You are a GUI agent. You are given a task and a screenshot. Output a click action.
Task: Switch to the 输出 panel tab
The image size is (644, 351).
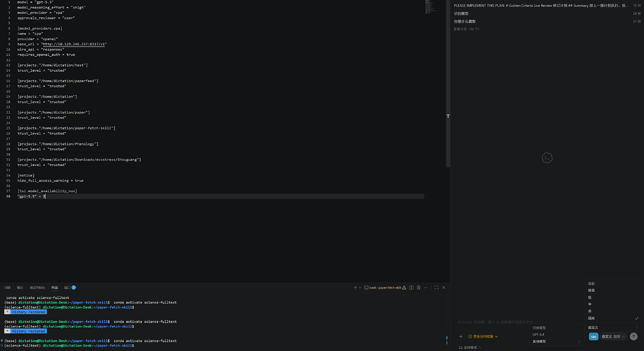20,287
